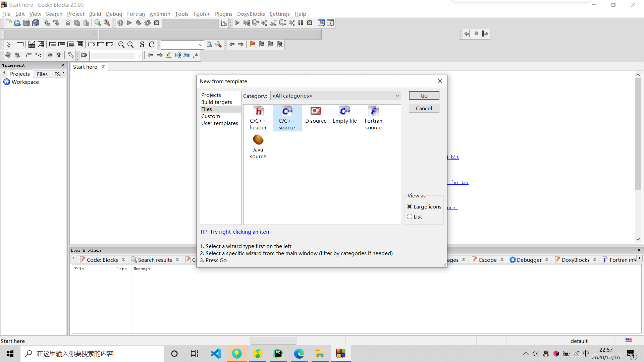Image resolution: width=644 pixels, height=362 pixels.
Task: Select the Large icons radio button
Action: coord(410,206)
